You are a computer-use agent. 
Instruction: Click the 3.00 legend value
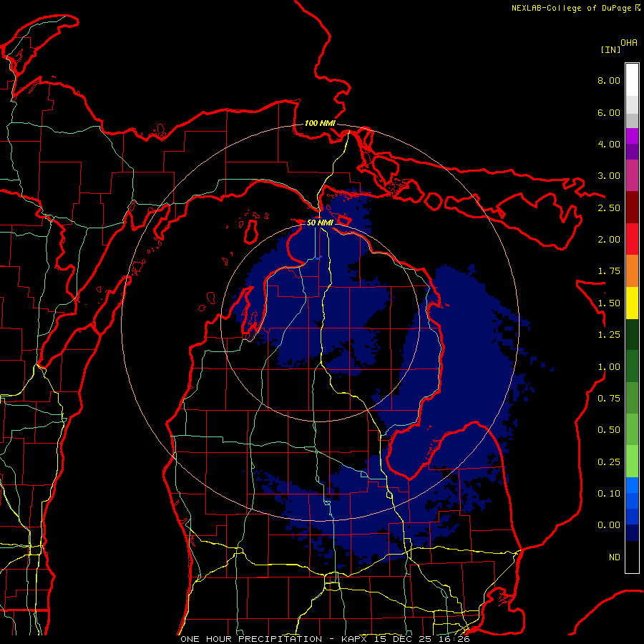[609, 176]
